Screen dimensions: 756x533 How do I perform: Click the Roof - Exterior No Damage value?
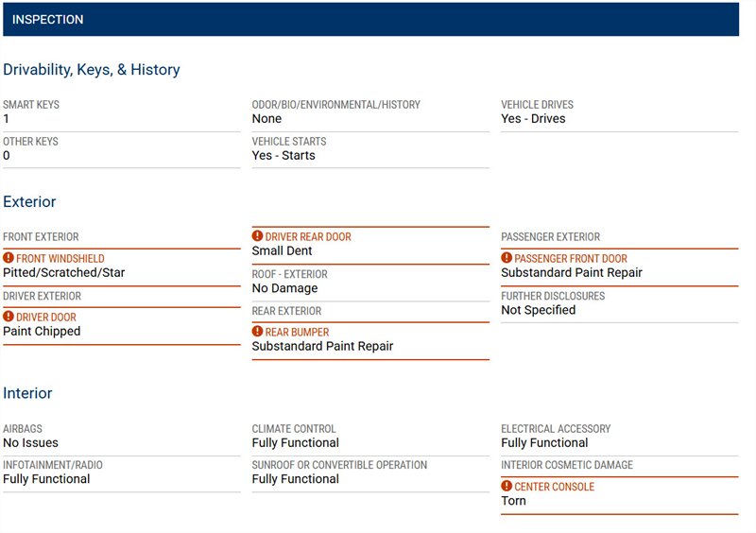(x=284, y=288)
